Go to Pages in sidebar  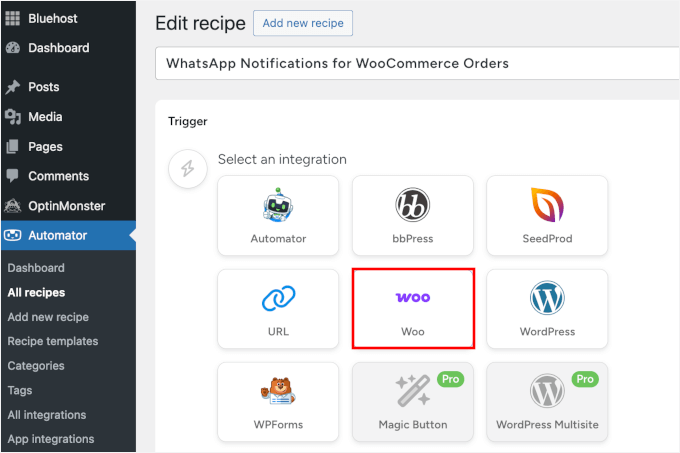point(45,146)
